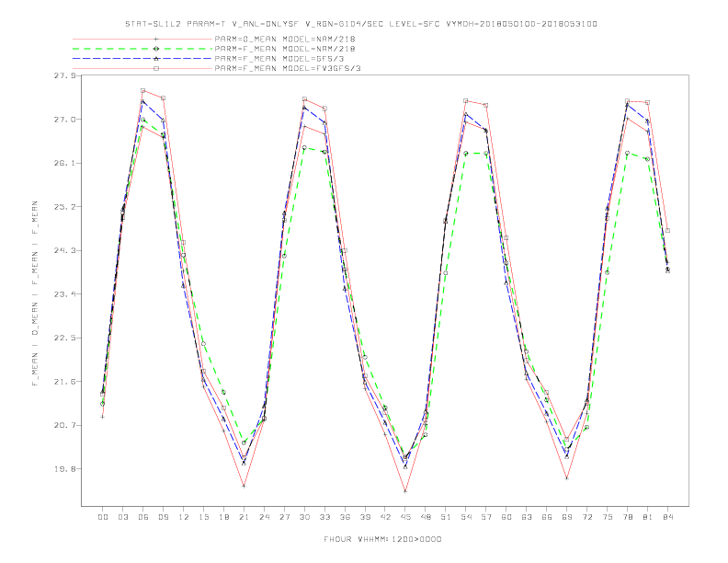Click forecast hour 30 on the x-axis
Screen dimensions: 728x563
(304, 517)
